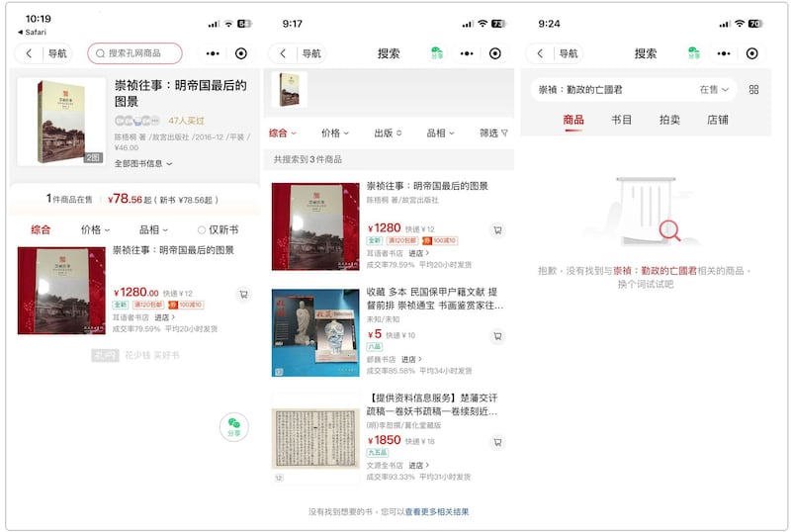Image resolution: width=791 pixels, height=532 pixels.
Task: Open the 在售 status dropdown
Action: (714, 90)
